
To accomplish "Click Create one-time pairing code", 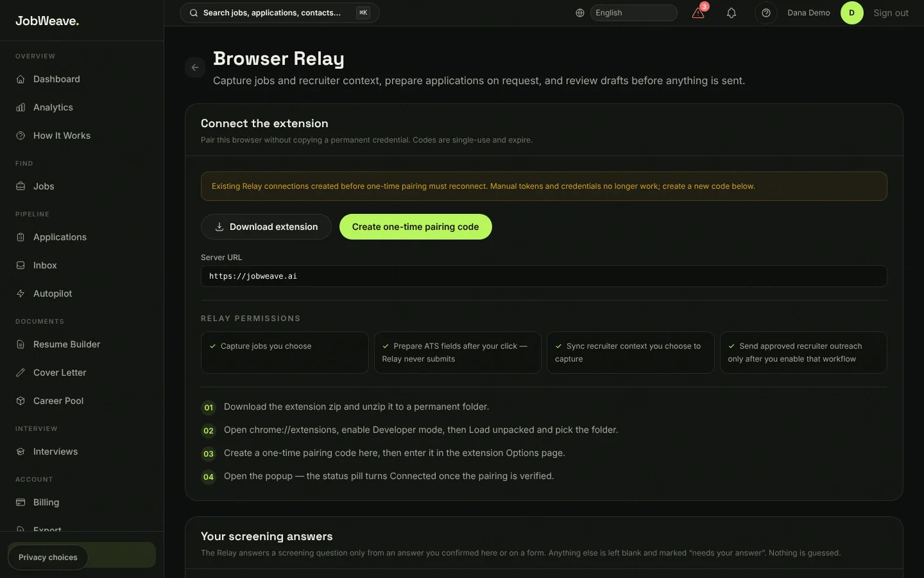I will click(x=416, y=227).
